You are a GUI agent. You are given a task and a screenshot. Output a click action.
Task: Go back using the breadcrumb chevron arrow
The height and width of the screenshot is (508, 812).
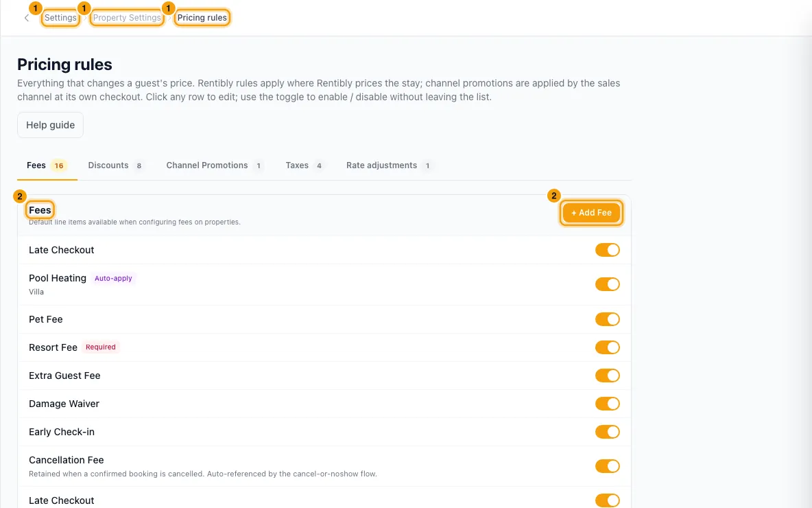coord(27,18)
